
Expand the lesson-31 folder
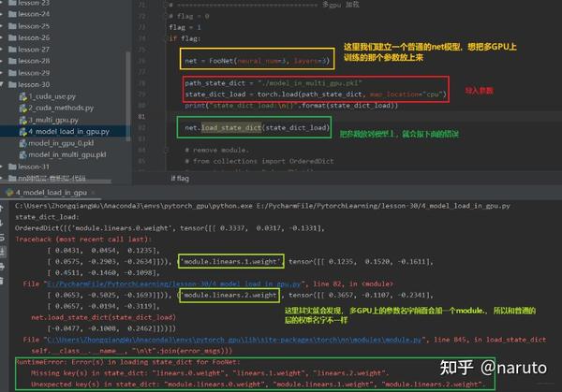click(2, 167)
